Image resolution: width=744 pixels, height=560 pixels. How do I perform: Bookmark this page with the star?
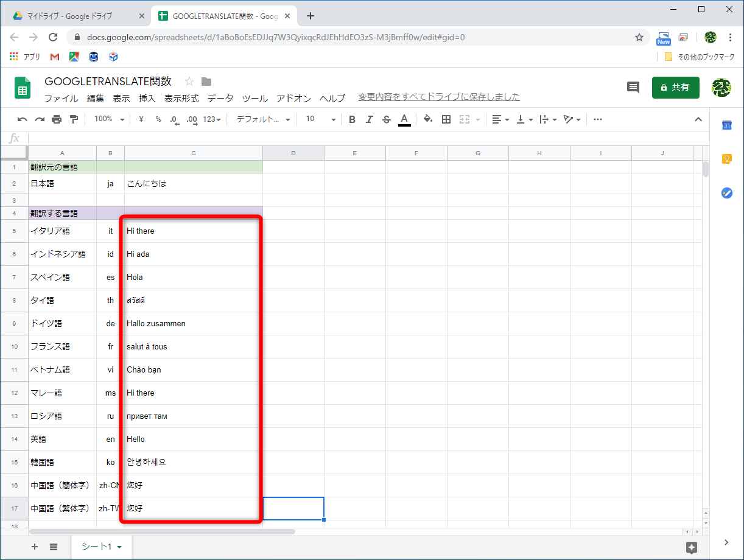pyautogui.click(x=639, y=37)
